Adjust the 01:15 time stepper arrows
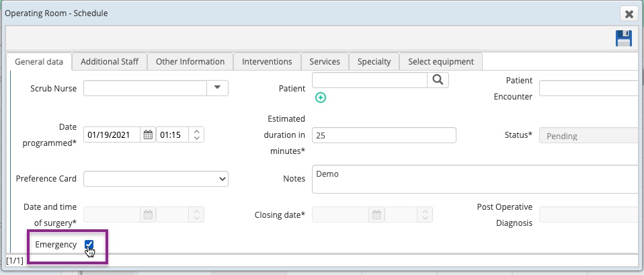 click(196, 134)
